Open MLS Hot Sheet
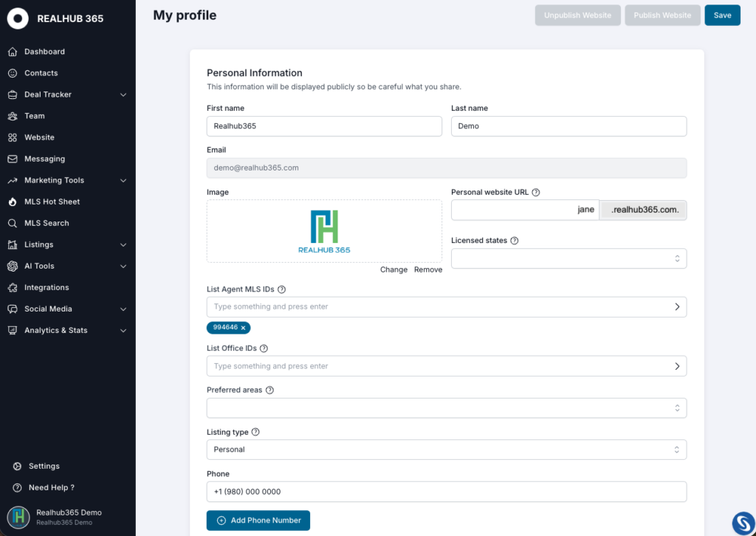The height and width of the screenshot is (536, 756). [x=52, y=202]
